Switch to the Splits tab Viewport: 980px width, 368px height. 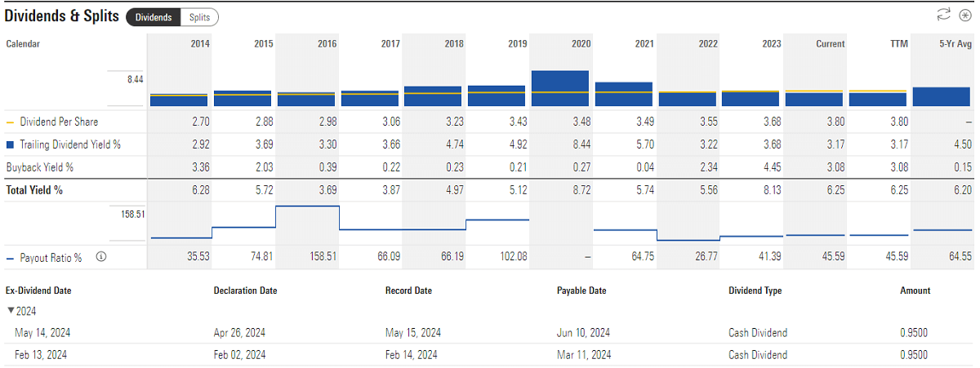[198, 16]
